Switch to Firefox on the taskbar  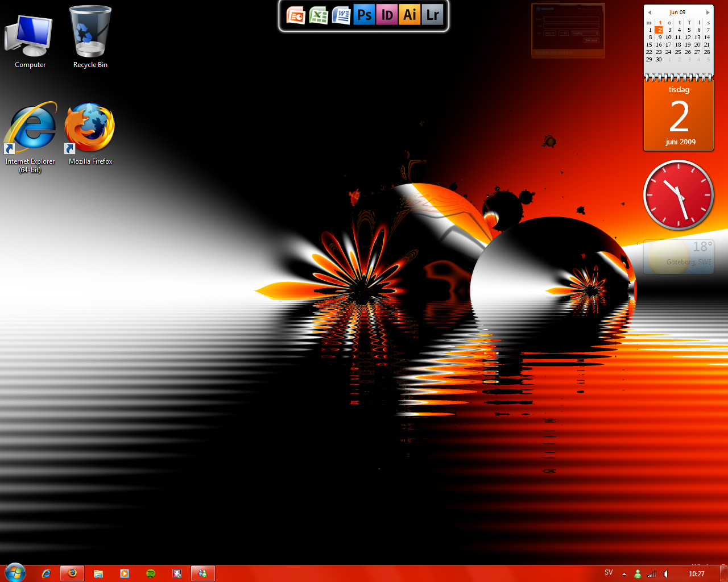point(72,574)
